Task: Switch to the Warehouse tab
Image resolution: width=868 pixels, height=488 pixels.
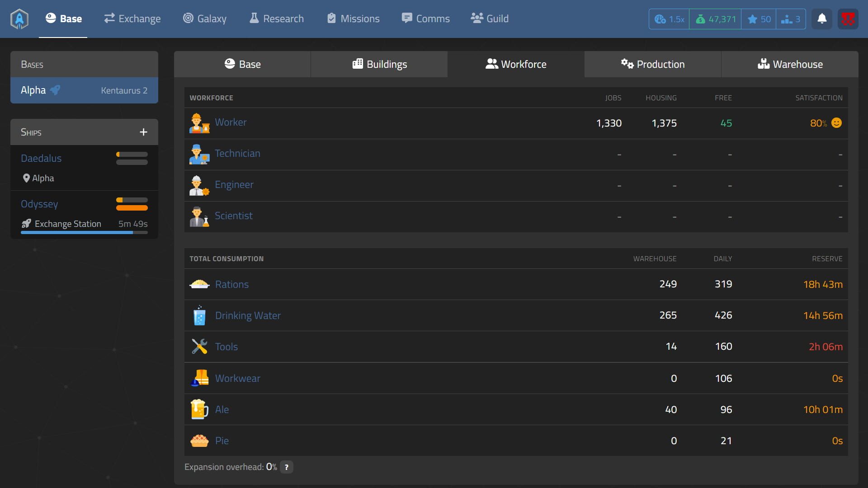Action: point(790,64)
